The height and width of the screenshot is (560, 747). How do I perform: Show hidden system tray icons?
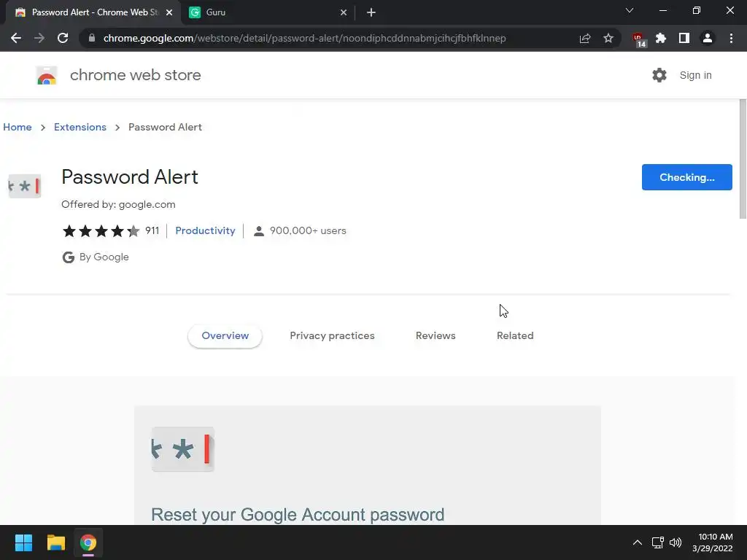click(x=637, y=542)
